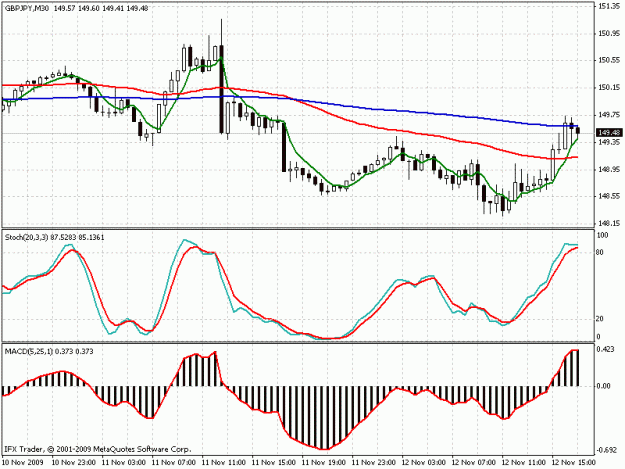The height and width of the screenshot is (469, 625).
Task: Click the 20 level on Stochastic scale
Action: tap(601, 319)
